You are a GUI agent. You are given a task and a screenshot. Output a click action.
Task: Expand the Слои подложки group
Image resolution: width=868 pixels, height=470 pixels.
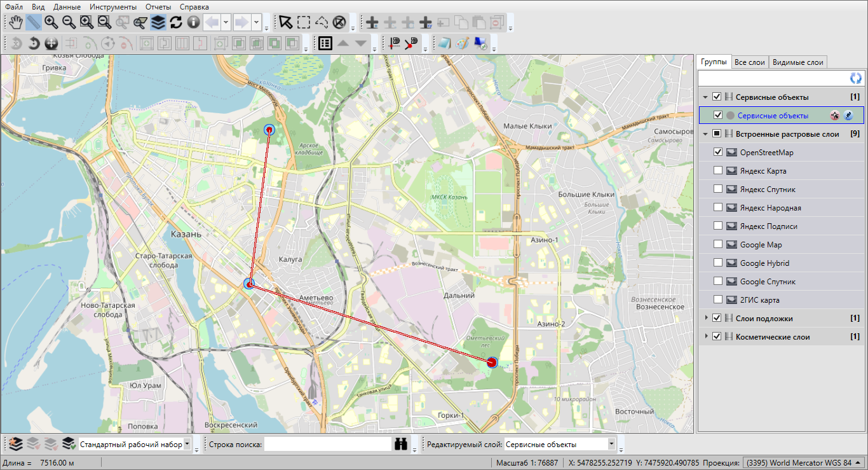pos(706,318)
